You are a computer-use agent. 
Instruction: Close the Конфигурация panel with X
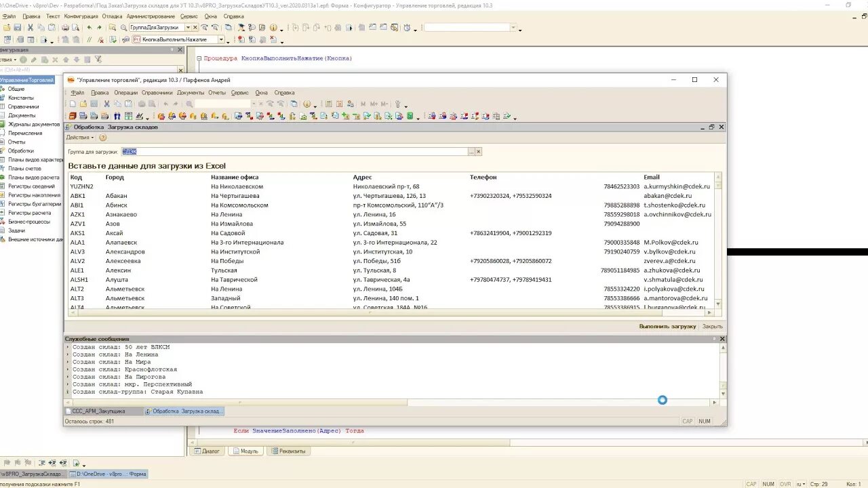coord(180,49)
